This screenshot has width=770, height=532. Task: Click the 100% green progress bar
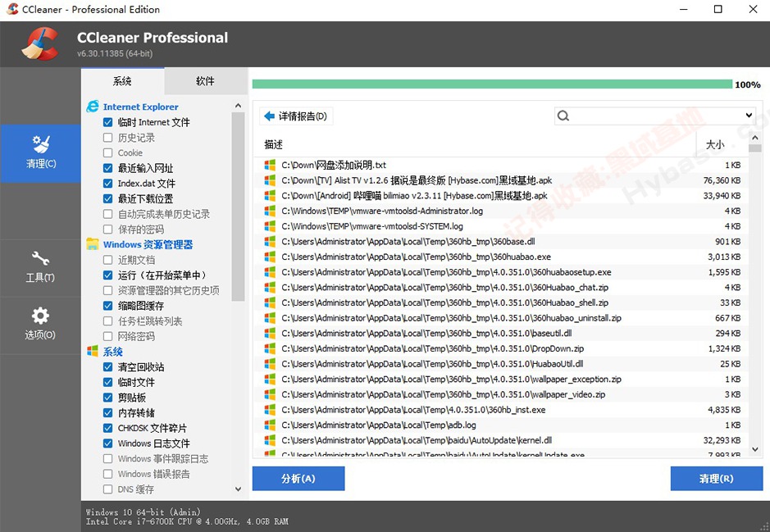(492, 84)
